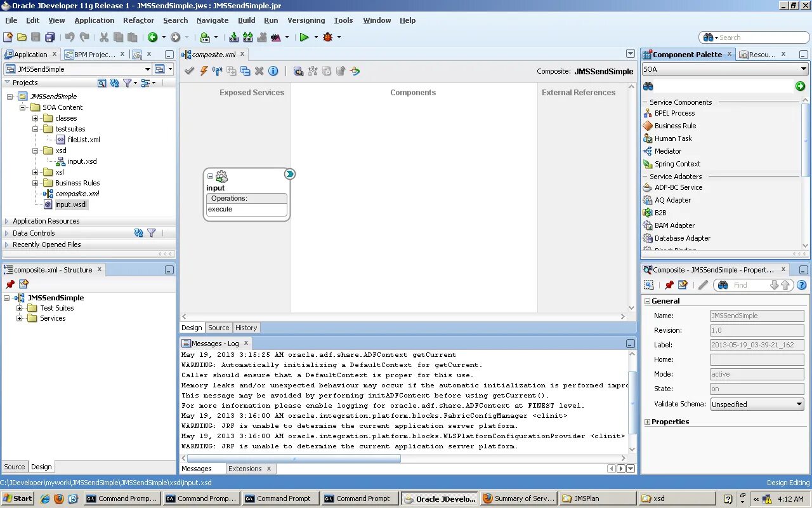
Task: Start debugging with the ladybug icon
Action: (329, 37)
